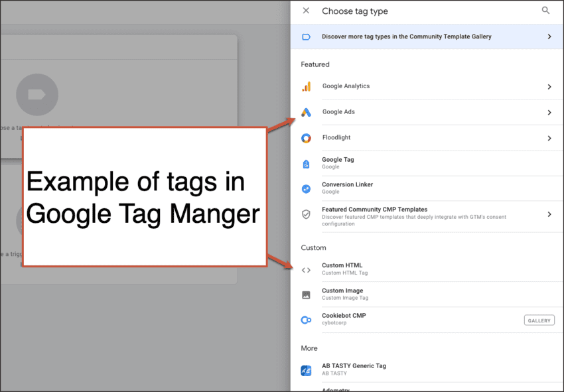Select the Conversion Linker icon
The height and width of the screenshot is (392, 564).
(306, 188)
